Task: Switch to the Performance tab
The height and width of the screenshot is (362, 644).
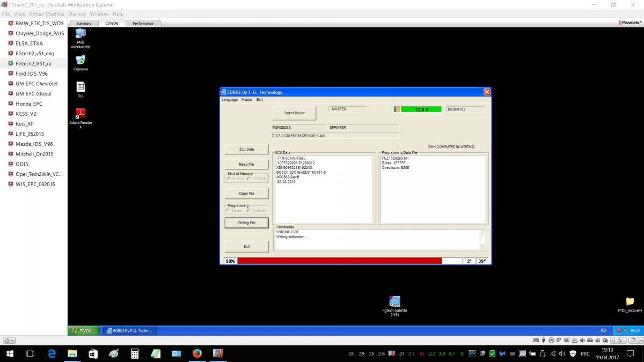Action: pyautogui.click(x=143, y=23)
